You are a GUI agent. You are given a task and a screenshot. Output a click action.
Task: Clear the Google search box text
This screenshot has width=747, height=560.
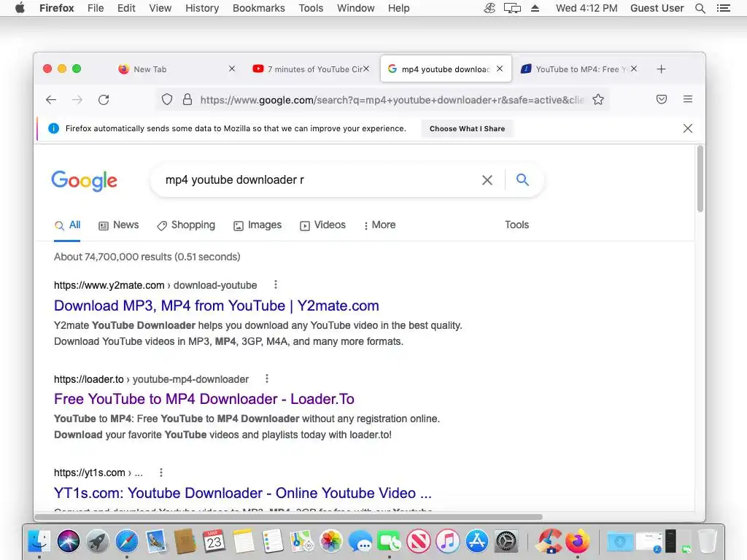coord(487,180)
